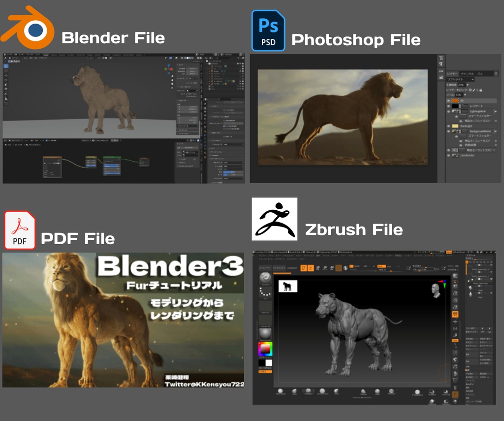Screen dimensions: 504x421
Task: Open Photoshop Layers panel menu icon
Action: pyautogui.click(x=496, y=74)
